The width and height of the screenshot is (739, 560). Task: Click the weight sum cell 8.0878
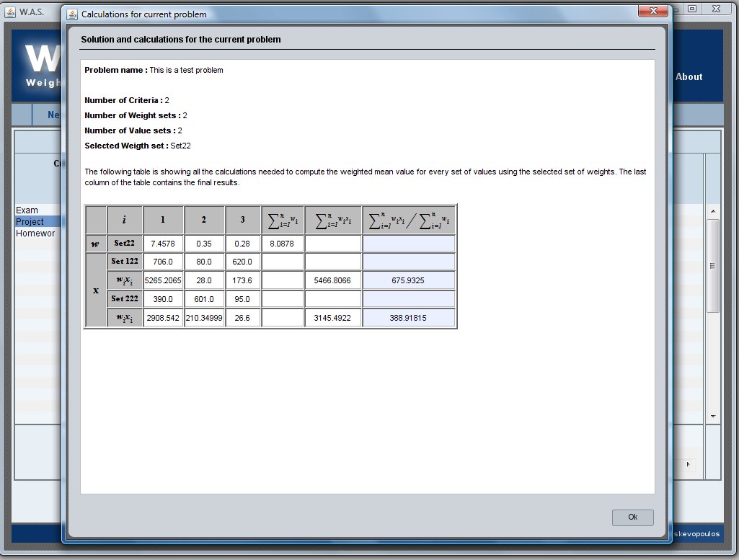[x=282, y=244]
